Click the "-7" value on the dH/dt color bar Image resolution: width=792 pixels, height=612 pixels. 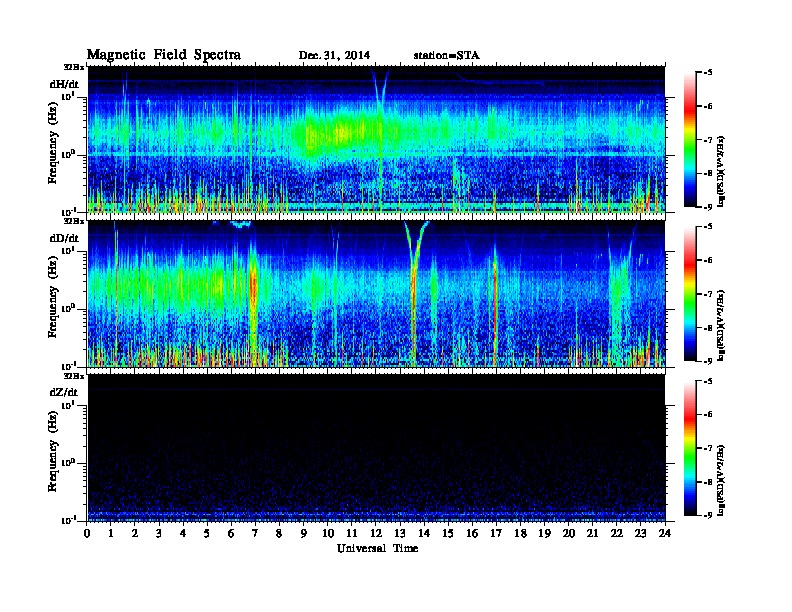(x=708, y=140)
